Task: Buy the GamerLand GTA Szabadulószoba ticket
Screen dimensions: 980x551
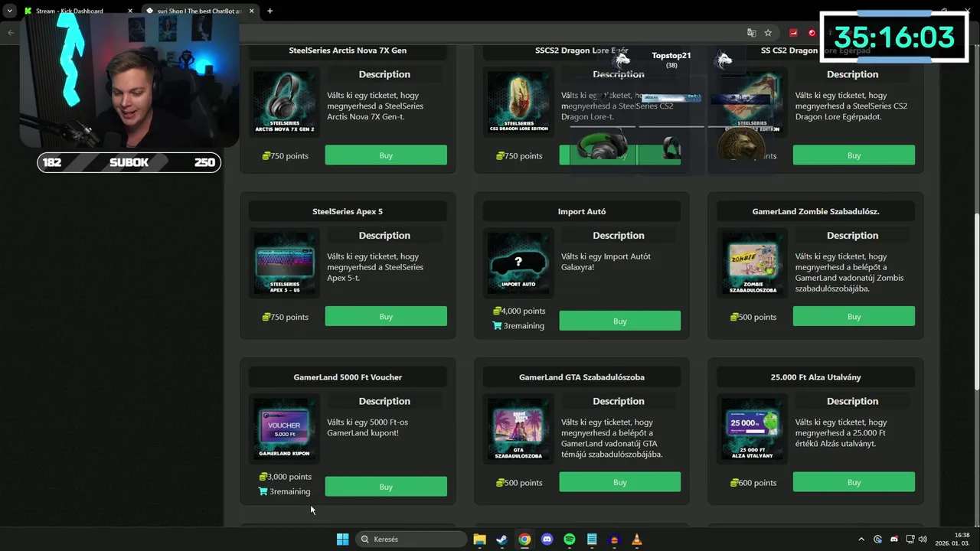Action: point(619,482)
